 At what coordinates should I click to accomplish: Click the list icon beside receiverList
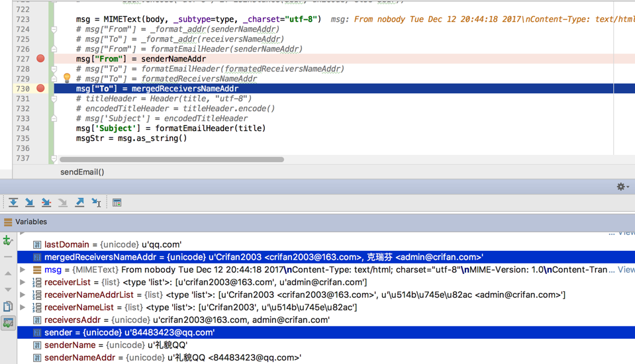(x=37, y=282)
